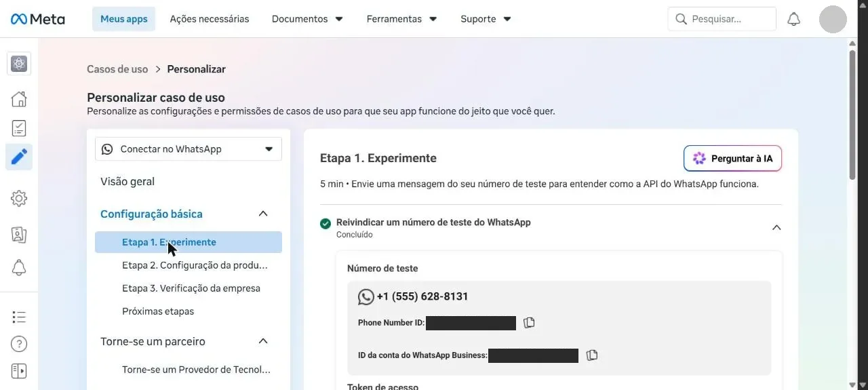Open the Ferramentas dropdown menu
Image resolution: width=868 pixels, height=390 pixels.
401,19
